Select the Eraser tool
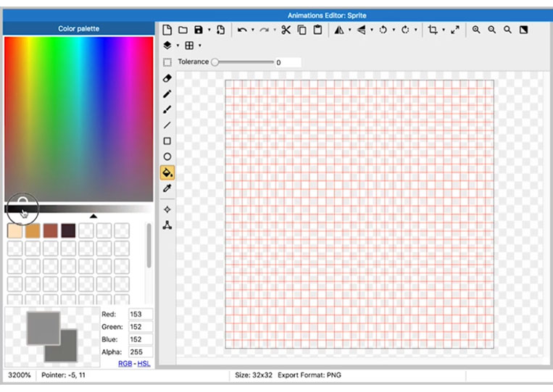Viewport: 553px width, 392px height. tap(167, 78)
